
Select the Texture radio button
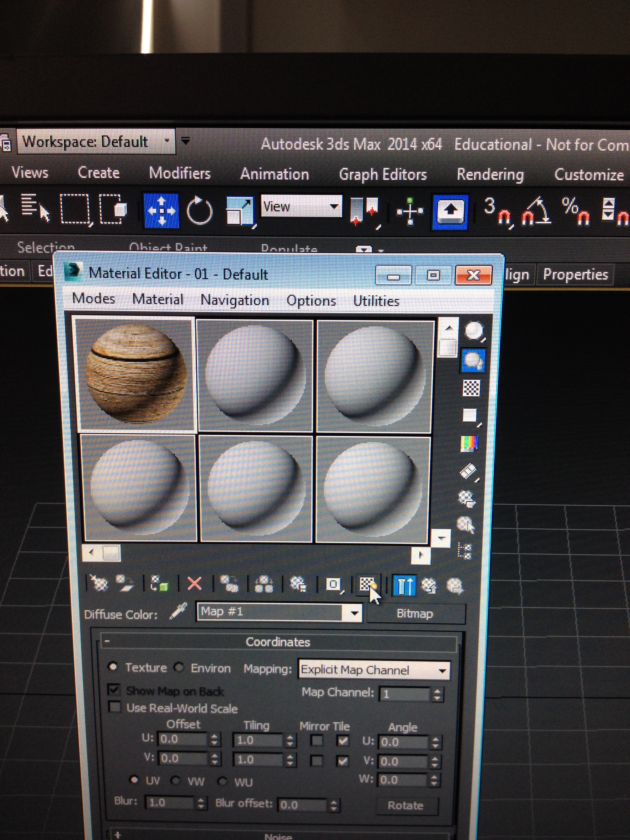[112, 667]
